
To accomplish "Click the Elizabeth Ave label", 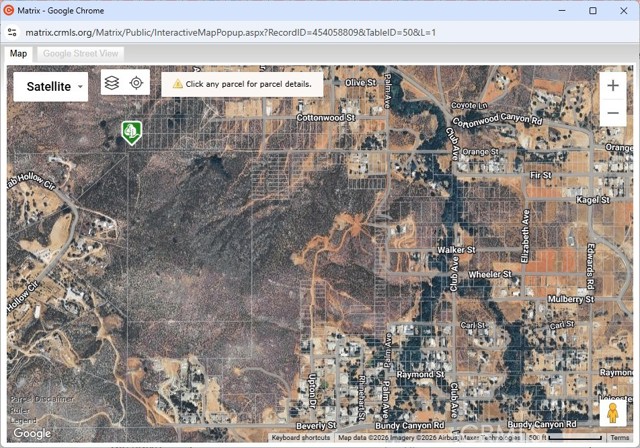I will (526, 236).
